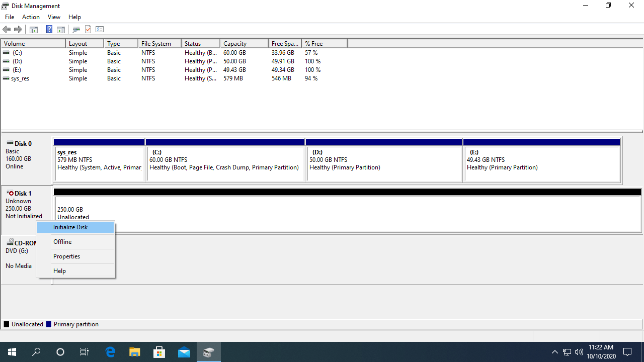644x362 pixels.
Task: Click the Back arrow toolbar icon
Action: tap(7, 30)
